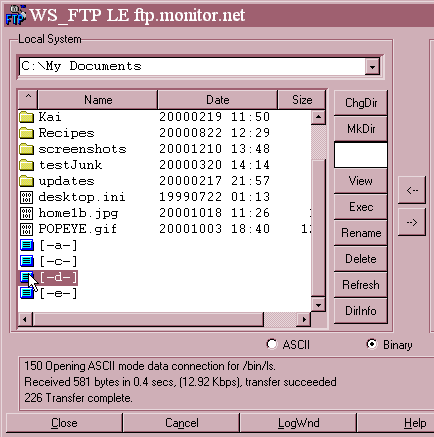The height and width of the screenshot is (437, 434).
Task: Click the home1b.jpg file icon
Action: (26, 213)
